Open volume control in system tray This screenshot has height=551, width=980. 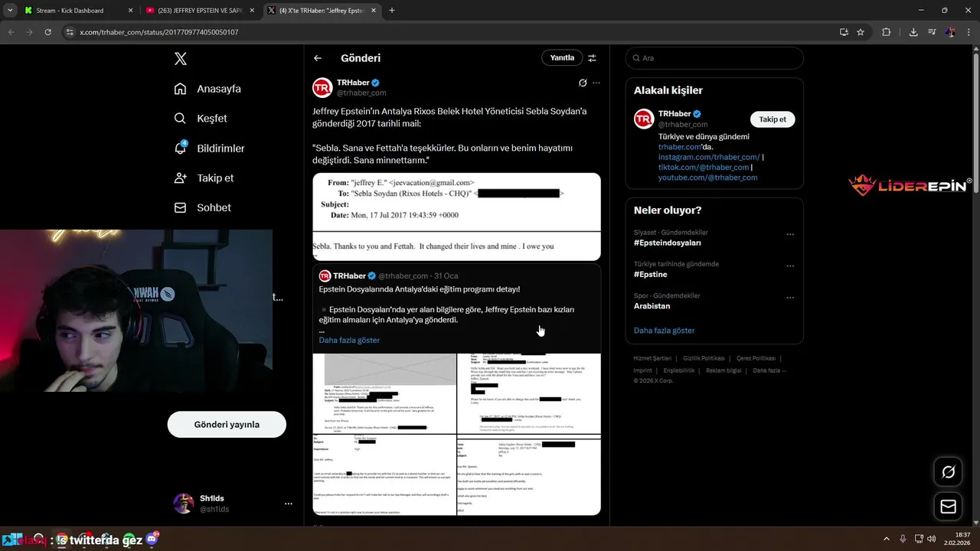tap(932, 539)
